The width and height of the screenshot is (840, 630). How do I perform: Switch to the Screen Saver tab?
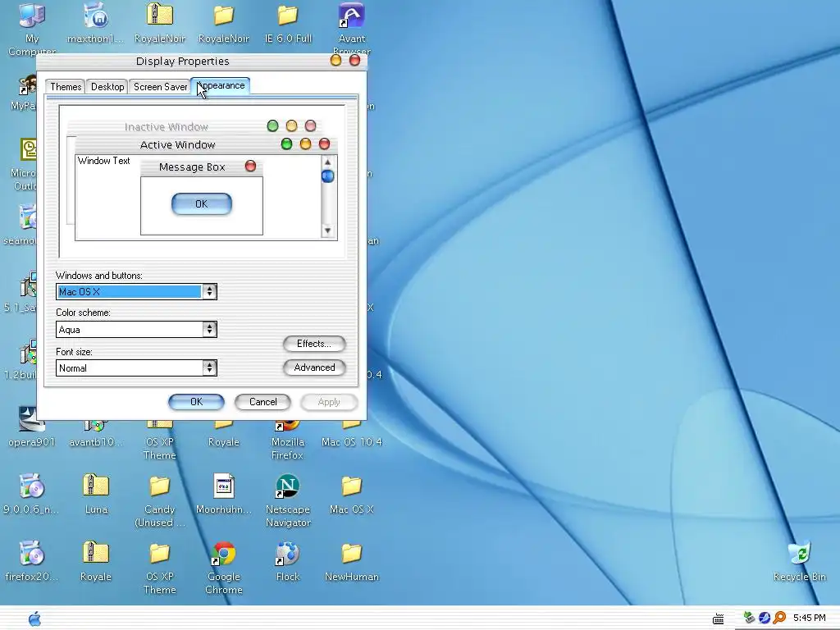coord(160,87)
